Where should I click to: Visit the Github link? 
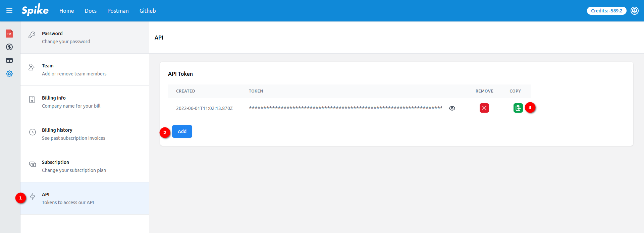(148, 11)
